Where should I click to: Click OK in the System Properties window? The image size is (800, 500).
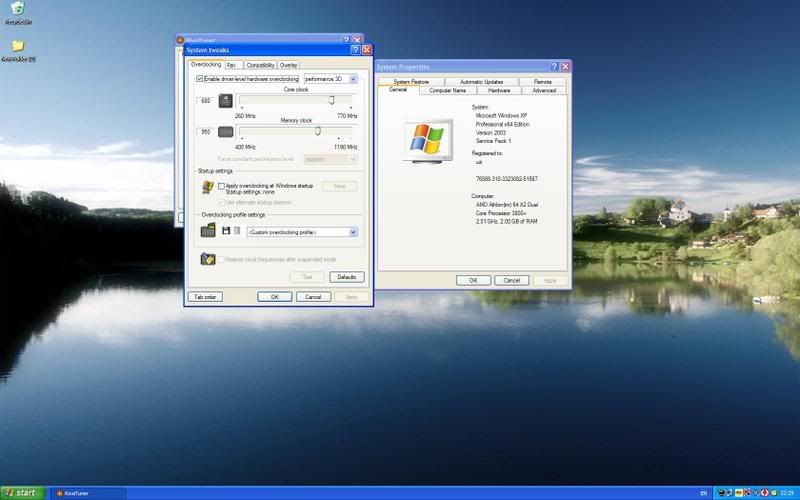coord(473,281)
